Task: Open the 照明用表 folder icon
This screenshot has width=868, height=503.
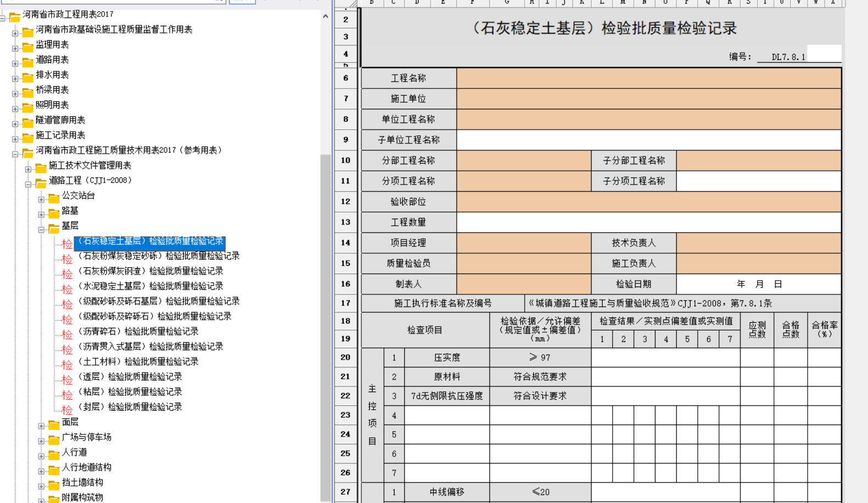Action: tap(27, 108)
